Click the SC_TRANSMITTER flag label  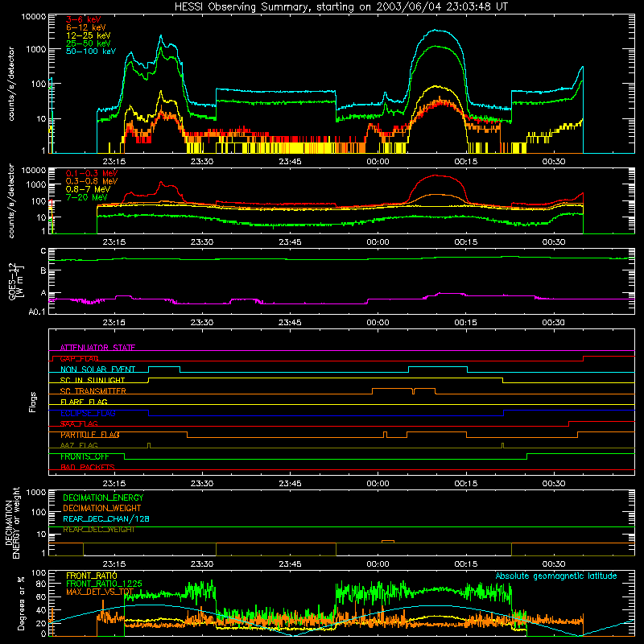point(93,391)
